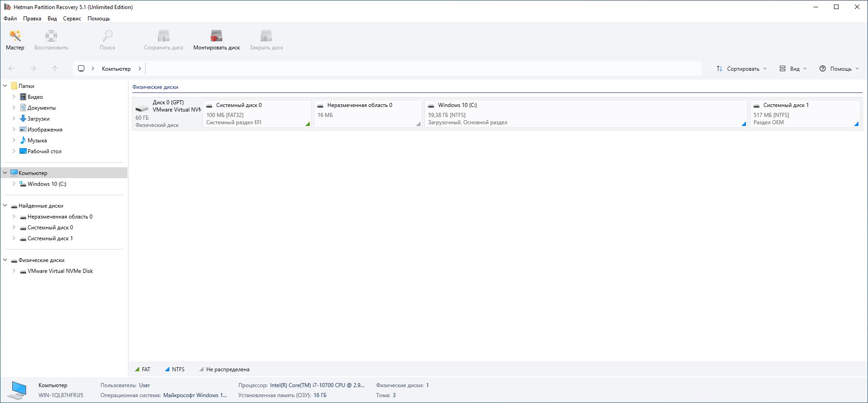Open the Вид view dropdown on right
The height and width of the screenshot is (403, 868).
[x=793, y=68]
